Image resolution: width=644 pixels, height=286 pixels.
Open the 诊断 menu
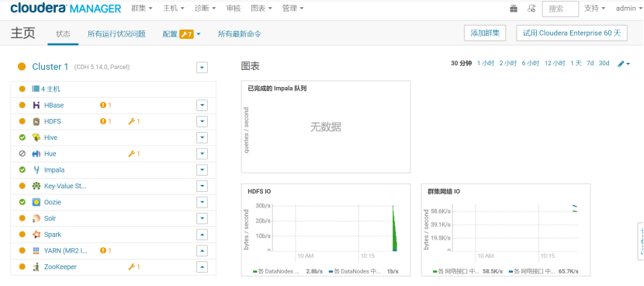coord(205,9)
